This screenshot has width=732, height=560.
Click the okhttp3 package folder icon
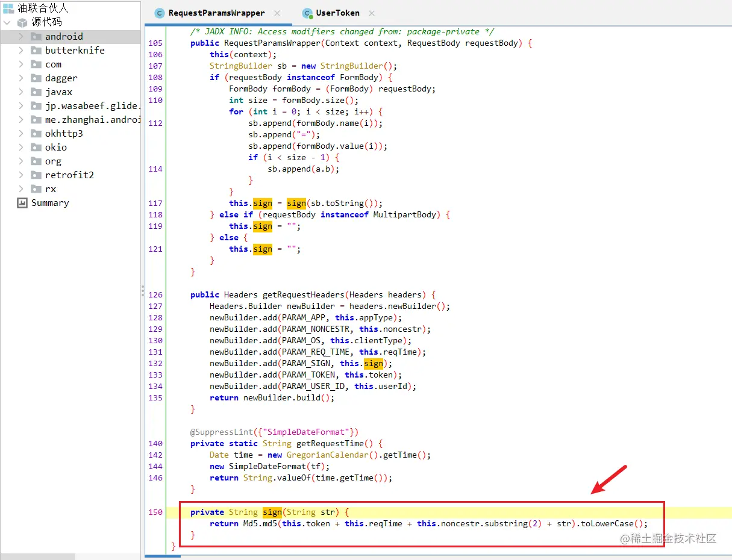(36, 133)
